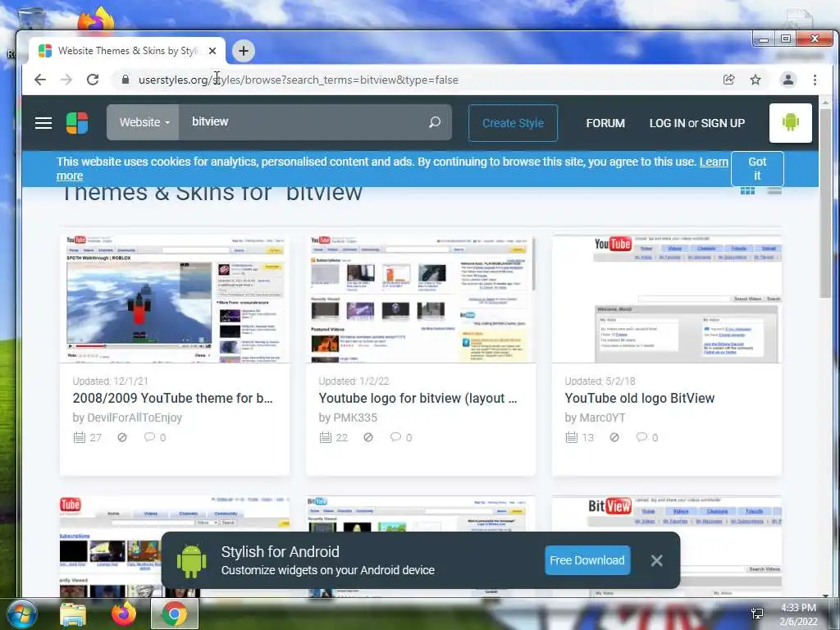Switch to grid view layout icon
The image size is (840, 630).
coord(747,191)
